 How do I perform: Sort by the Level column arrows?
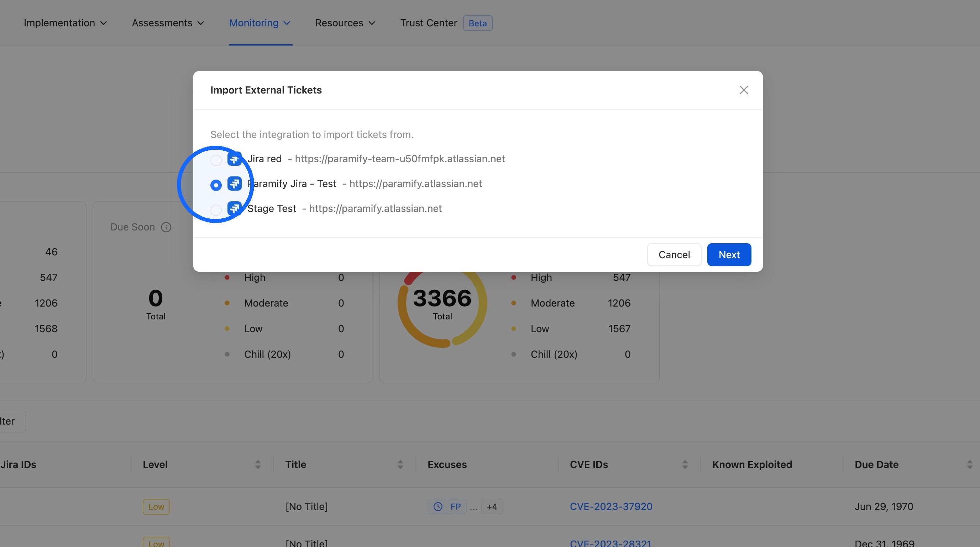click(x=258, y=464)
